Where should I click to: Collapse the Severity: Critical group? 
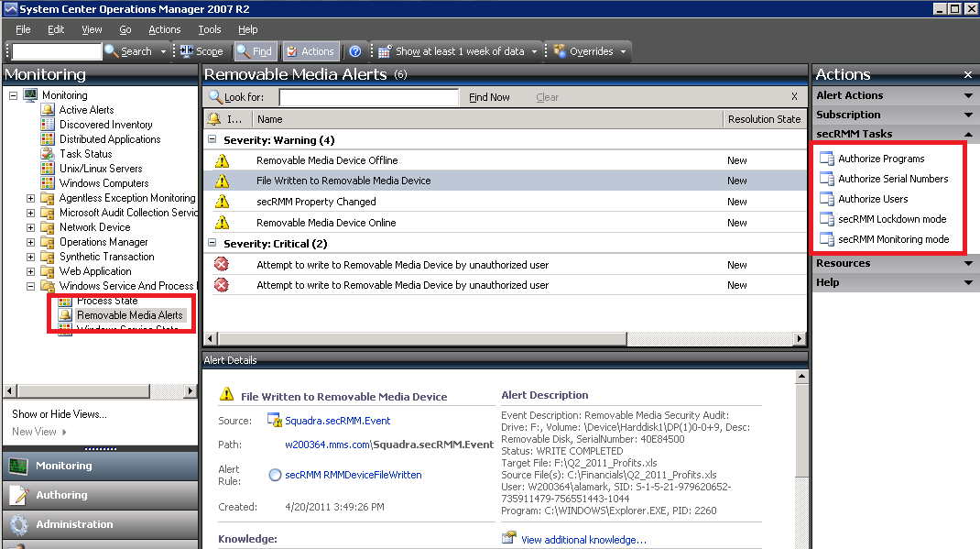[x=212, y=243]
